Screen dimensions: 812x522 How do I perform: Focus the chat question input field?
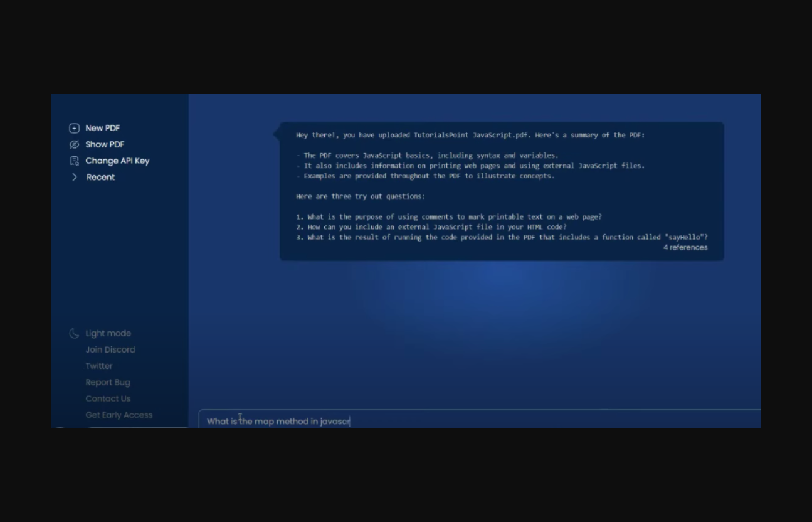pos(477,421)
